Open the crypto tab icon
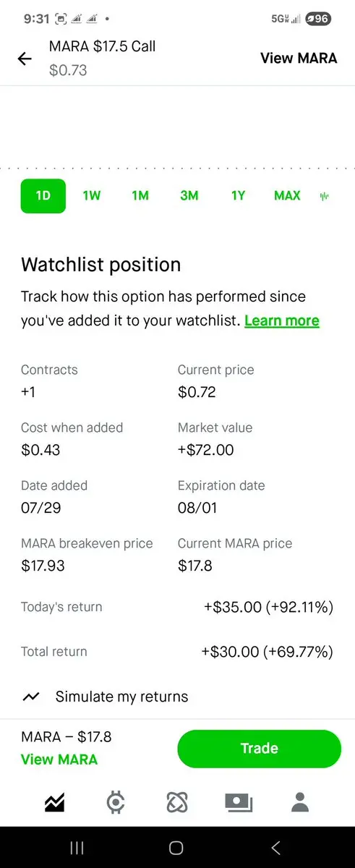The image size is (355, 868). [x=116, y=801]
